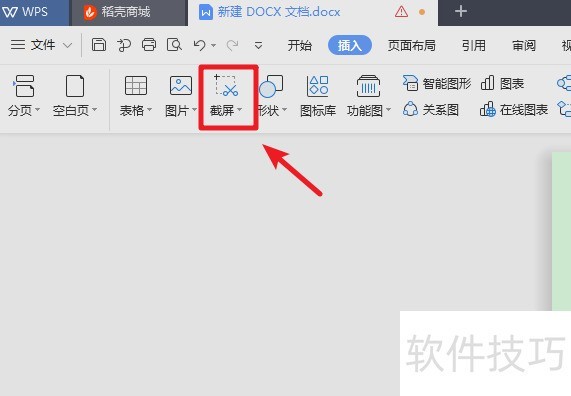Viewport: 571px width, 396px height.
Task: Expand the Undo history dropdown arrow
Action: (214, 46)
